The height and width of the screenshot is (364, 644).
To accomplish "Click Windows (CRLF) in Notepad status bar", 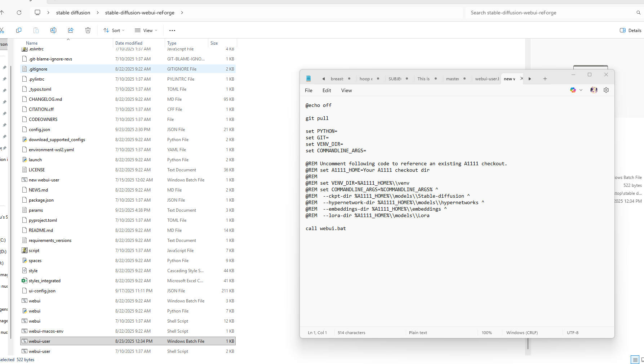I will pyautogui.click(x=522, y=333).
